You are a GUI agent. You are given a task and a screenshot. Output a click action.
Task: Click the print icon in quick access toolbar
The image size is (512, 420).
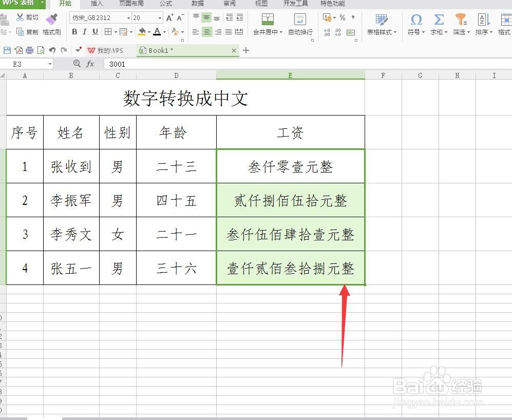[x=30, y=50]
